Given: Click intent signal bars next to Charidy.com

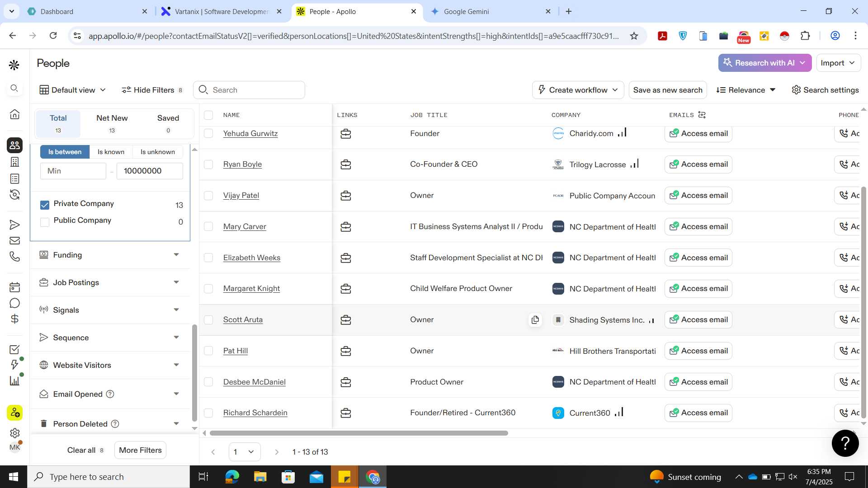Looking at the screenshot, I should 622,132.
